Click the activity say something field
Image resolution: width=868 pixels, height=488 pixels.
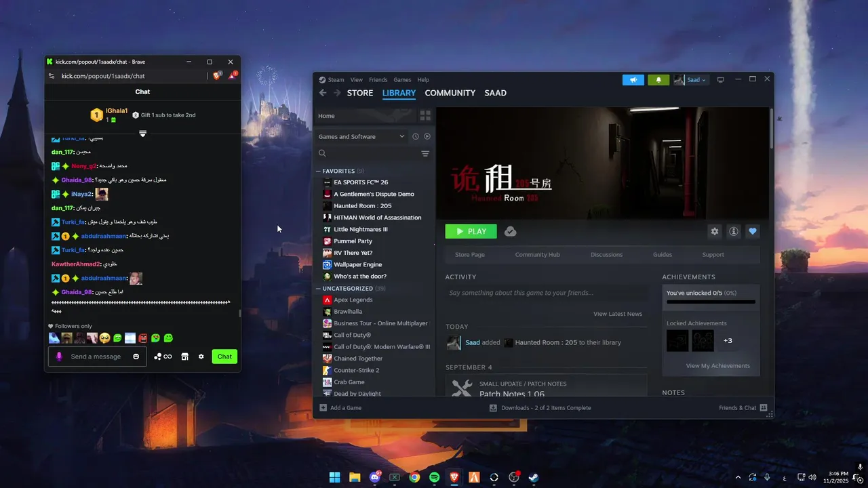pos(546,293)
